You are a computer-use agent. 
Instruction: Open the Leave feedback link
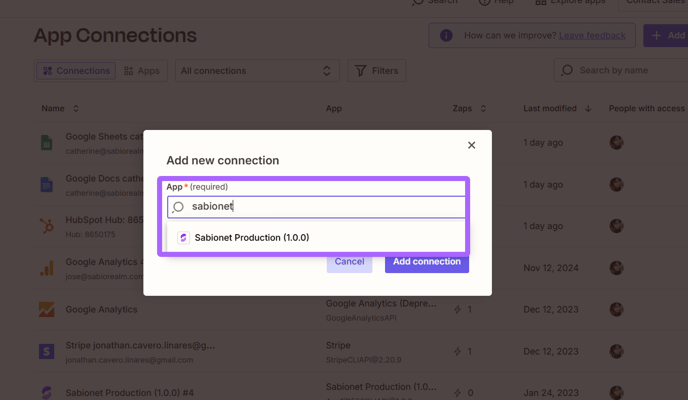coord(592,36)
